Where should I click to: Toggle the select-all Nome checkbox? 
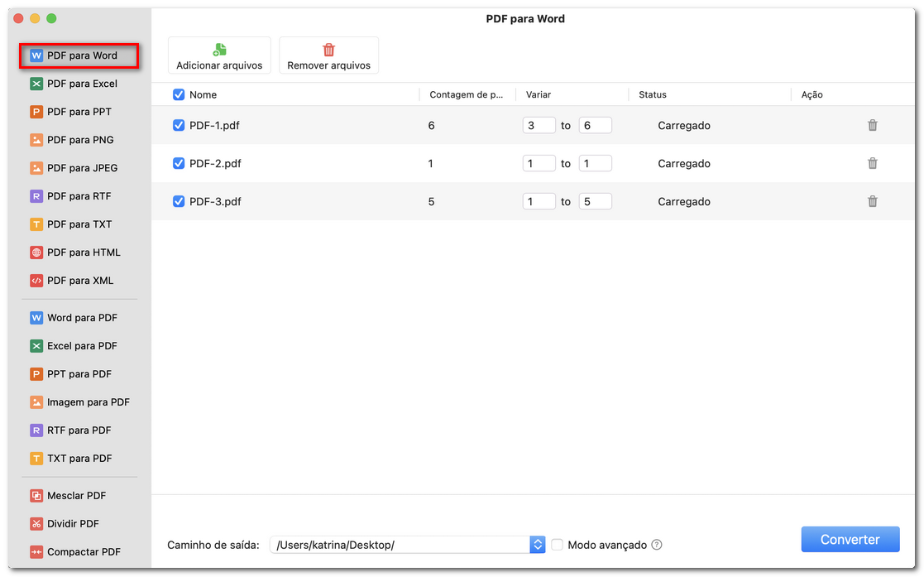tap(179, 94)
